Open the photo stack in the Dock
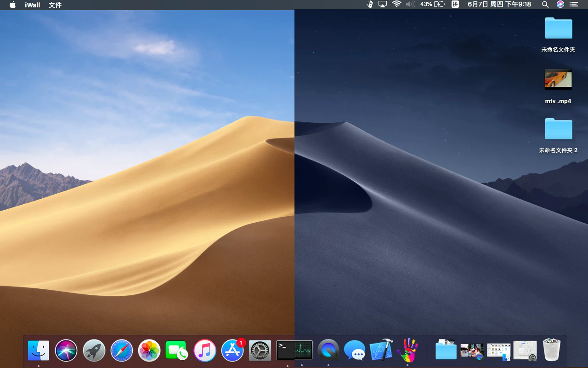Image resolution: width=588 pixels, height=368 pixels. coord(472,351)
